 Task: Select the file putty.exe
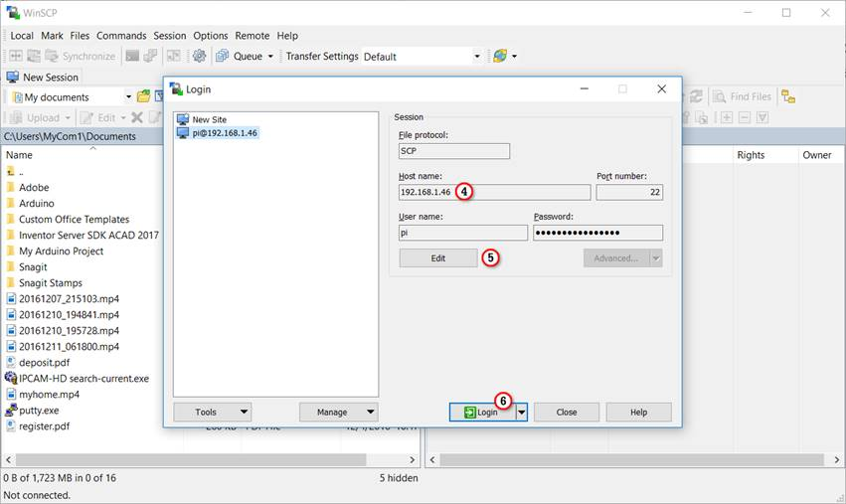tap(39, 411)
